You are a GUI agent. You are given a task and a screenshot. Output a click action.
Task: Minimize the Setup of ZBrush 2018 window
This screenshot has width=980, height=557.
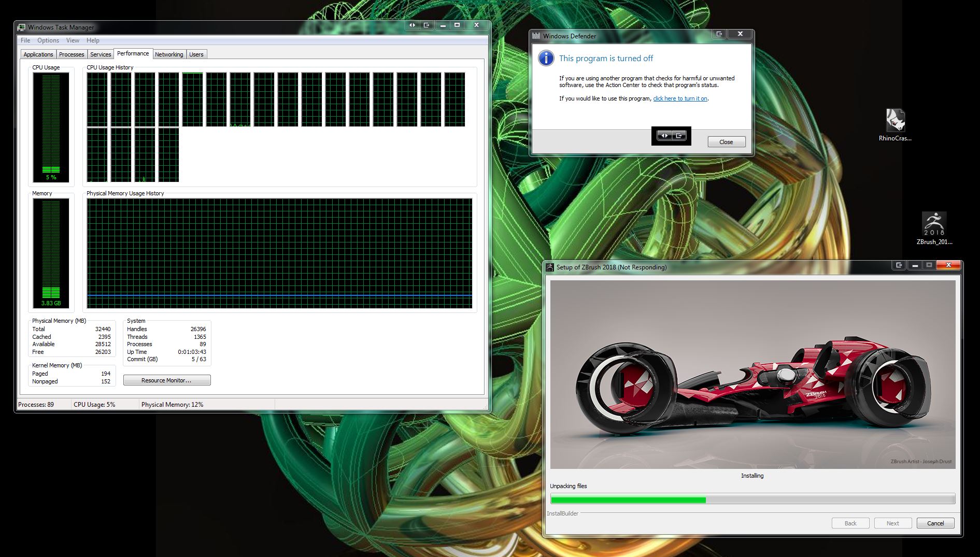(x=915, y=265)
